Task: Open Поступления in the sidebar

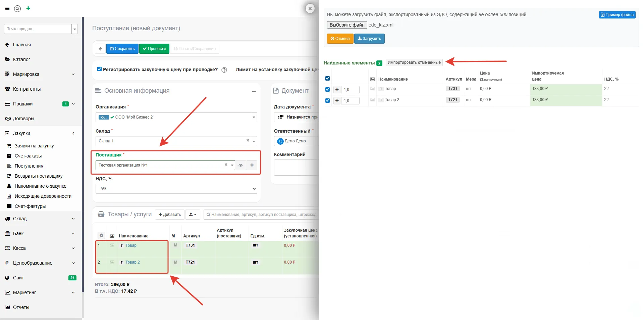Action: click(x=29, y=166)
